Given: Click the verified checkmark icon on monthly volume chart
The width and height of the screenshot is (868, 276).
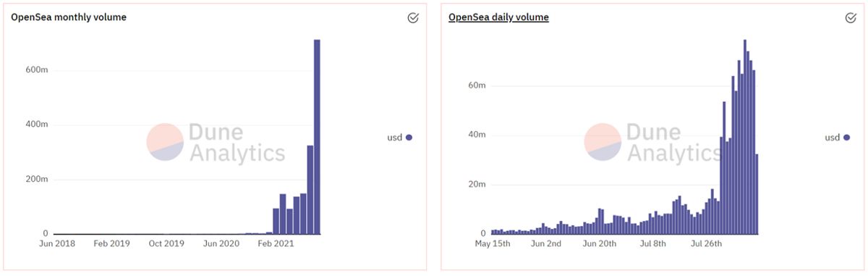Looking at the screenshot, I should point(413,18).
